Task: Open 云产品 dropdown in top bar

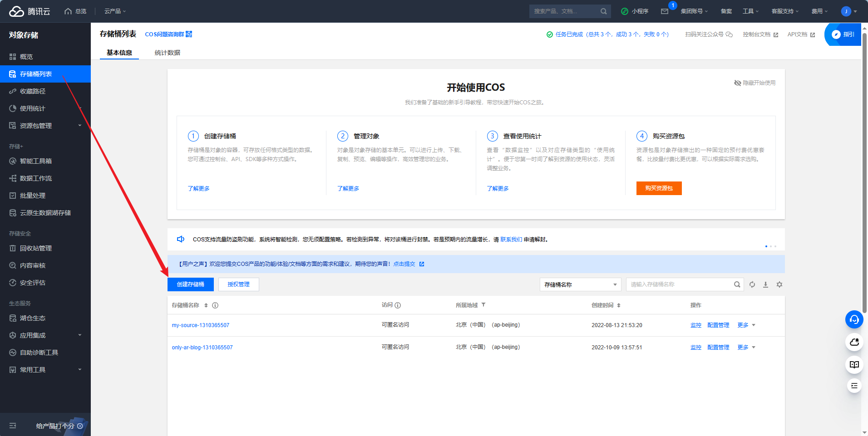Action: 115,11
